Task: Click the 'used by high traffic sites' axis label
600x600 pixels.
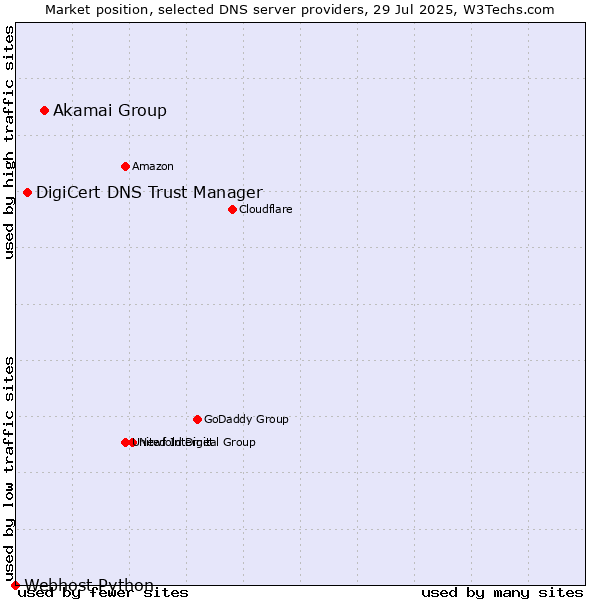Action: coord(8,142)
